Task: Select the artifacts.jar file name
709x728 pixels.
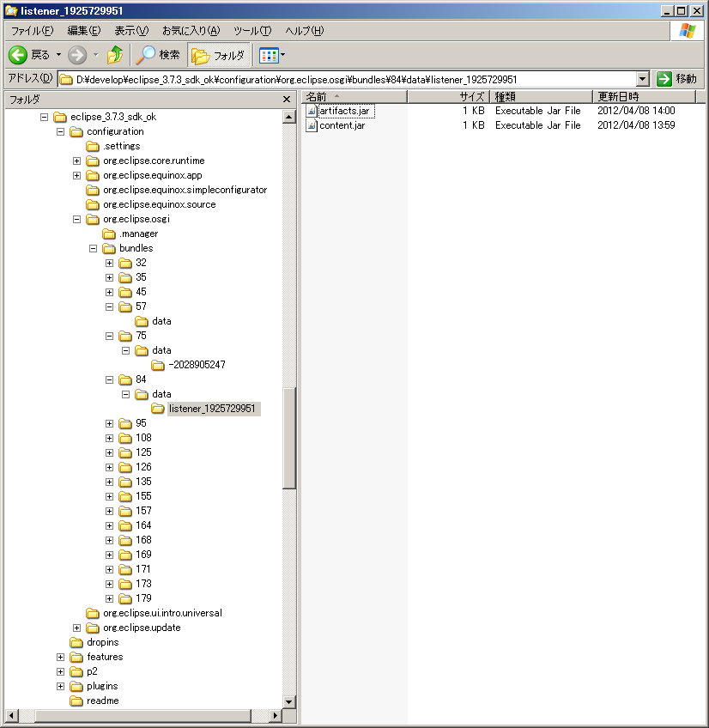Action: tap(344, 111)
